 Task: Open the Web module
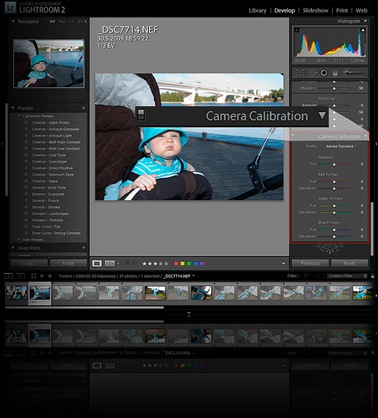point(361,10)
